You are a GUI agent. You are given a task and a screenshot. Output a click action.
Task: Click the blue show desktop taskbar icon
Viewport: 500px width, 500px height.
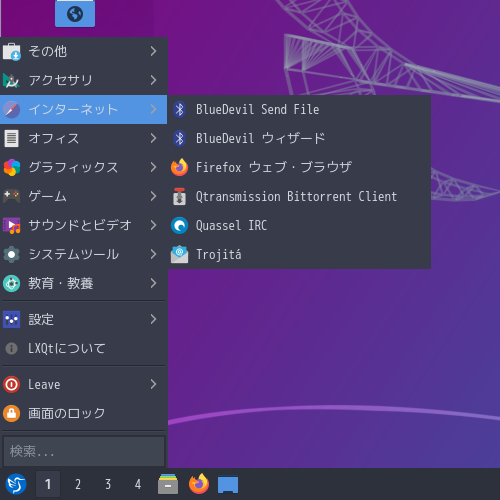pyautogui.click(x=228, y=484)
